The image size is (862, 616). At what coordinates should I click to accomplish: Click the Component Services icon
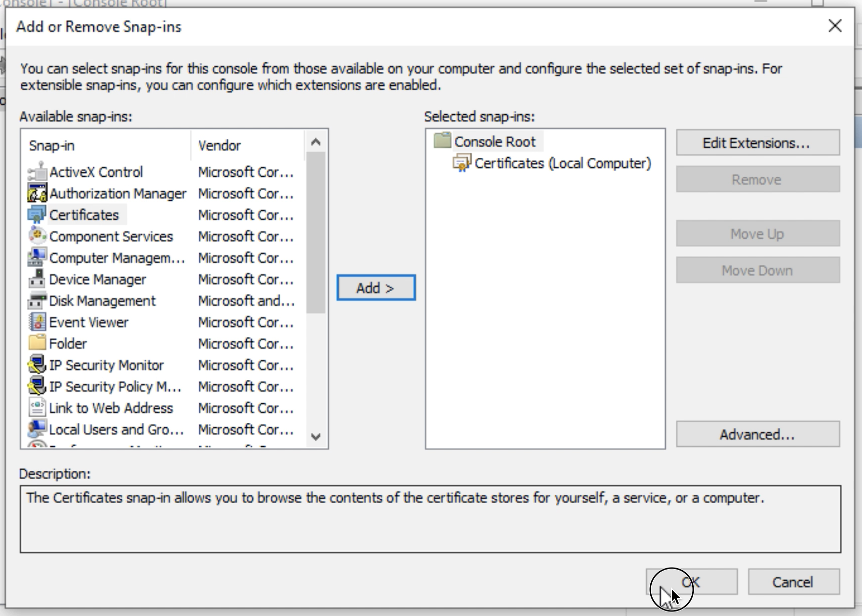tap(37, 237)
